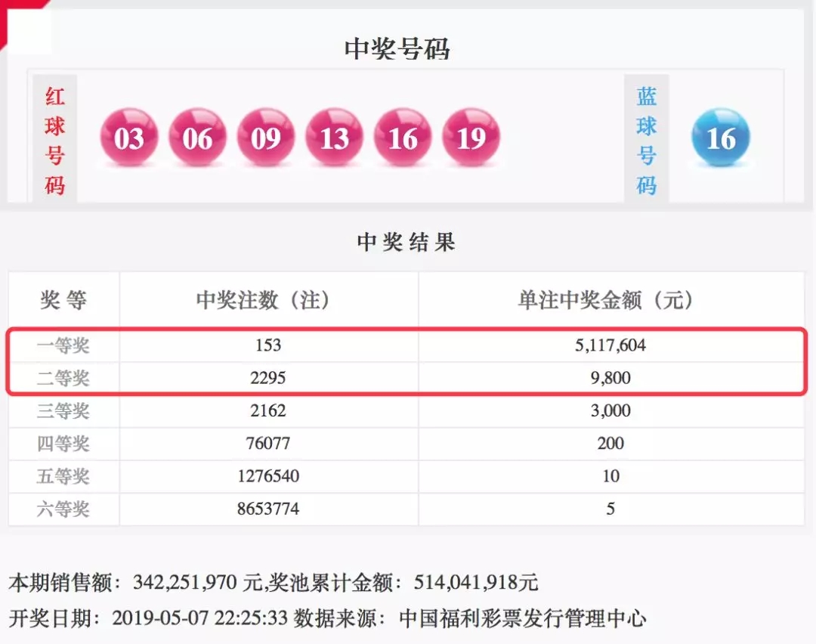Click the red ball numbered 16
The image size is (816, 644).
click(403, 138)
